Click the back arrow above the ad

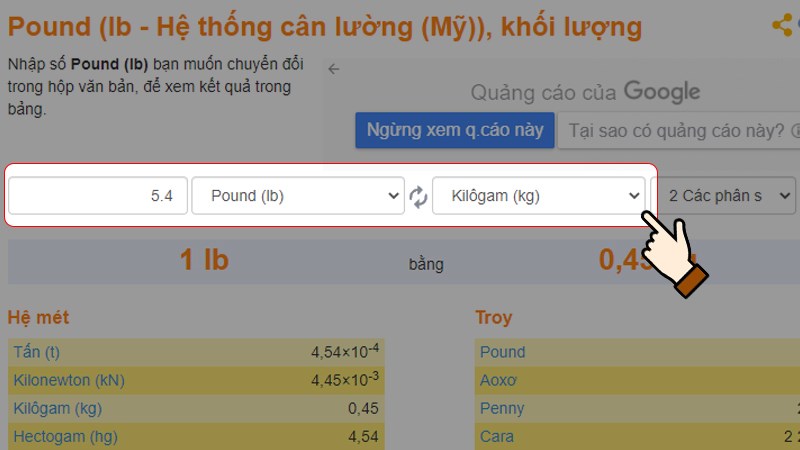[x=334, y=69]
